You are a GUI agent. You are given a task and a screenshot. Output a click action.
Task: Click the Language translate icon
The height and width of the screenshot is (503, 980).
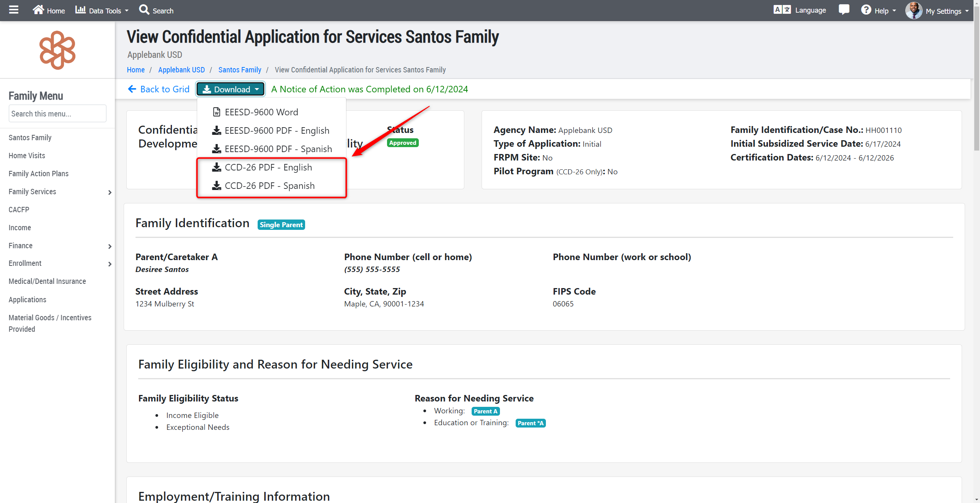(782, 10)
